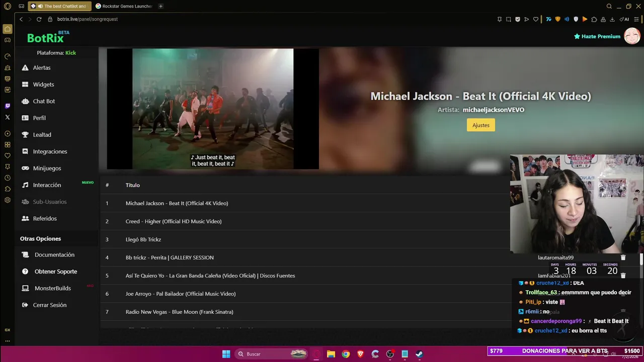Open a new browser tab
Image resolution: width=644 pixels, height=362 pixels.
click(x=160, y=6)
